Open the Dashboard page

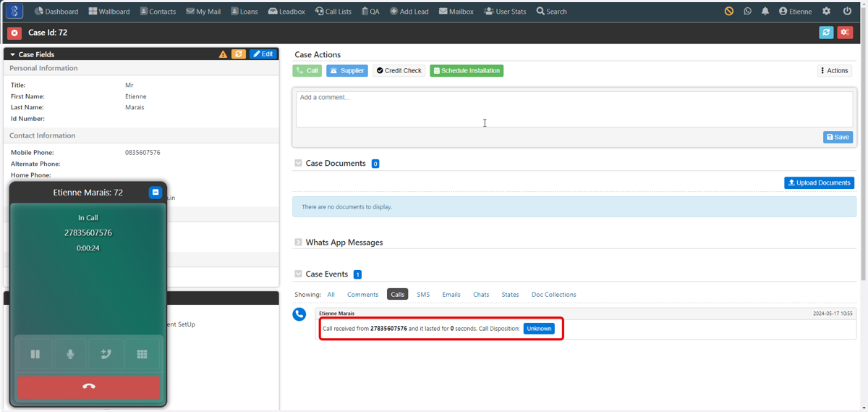[56, 12]
